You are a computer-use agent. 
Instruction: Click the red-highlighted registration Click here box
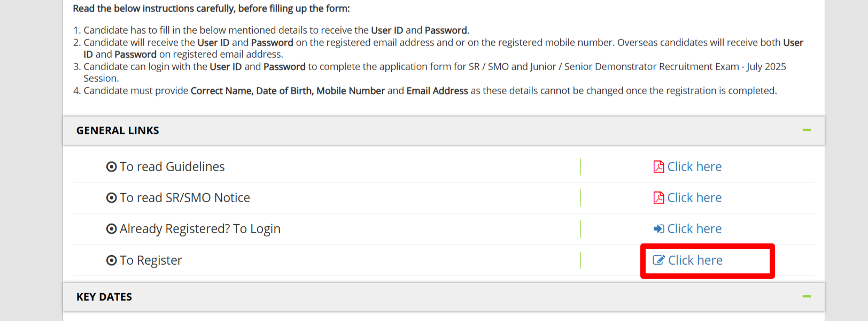[x=707, y=261]
